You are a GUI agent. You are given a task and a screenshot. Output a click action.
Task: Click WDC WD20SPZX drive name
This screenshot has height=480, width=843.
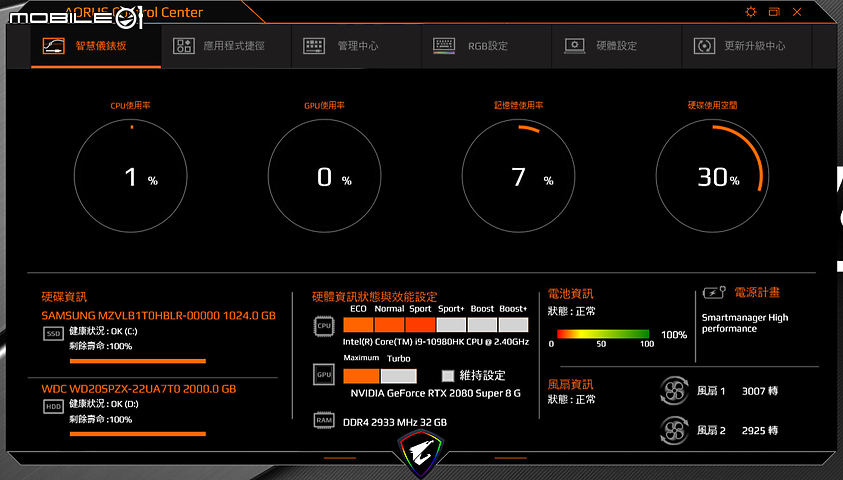pos(139,389)
